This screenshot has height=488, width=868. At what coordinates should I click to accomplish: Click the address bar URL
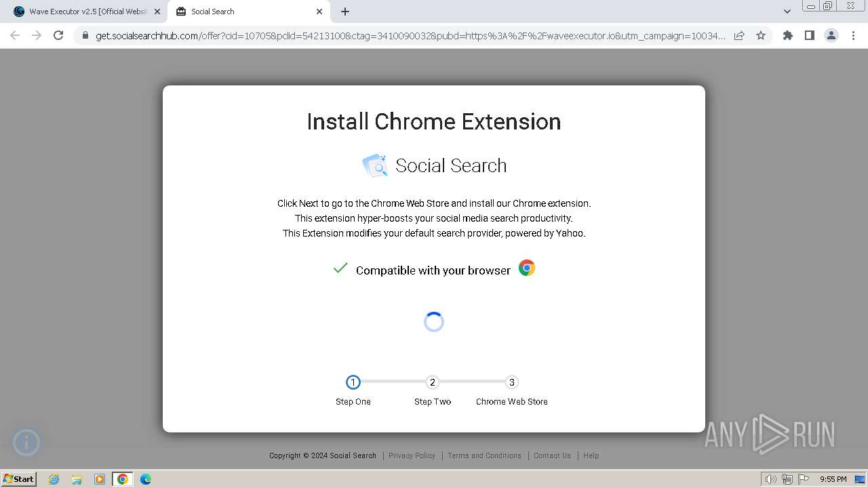pos(410,36)
